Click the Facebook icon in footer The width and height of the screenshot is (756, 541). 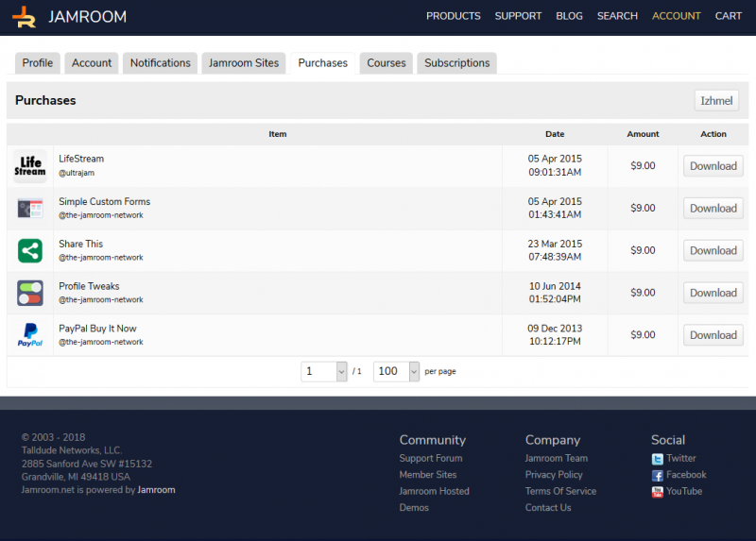pyautogui.click(x=658, y=476)
